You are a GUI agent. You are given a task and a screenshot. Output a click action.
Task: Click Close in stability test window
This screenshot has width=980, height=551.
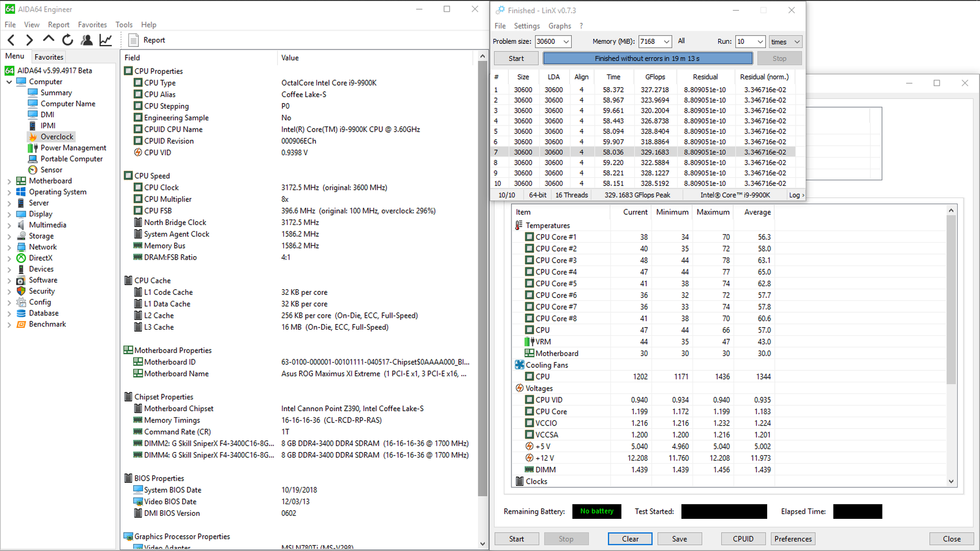951,539
